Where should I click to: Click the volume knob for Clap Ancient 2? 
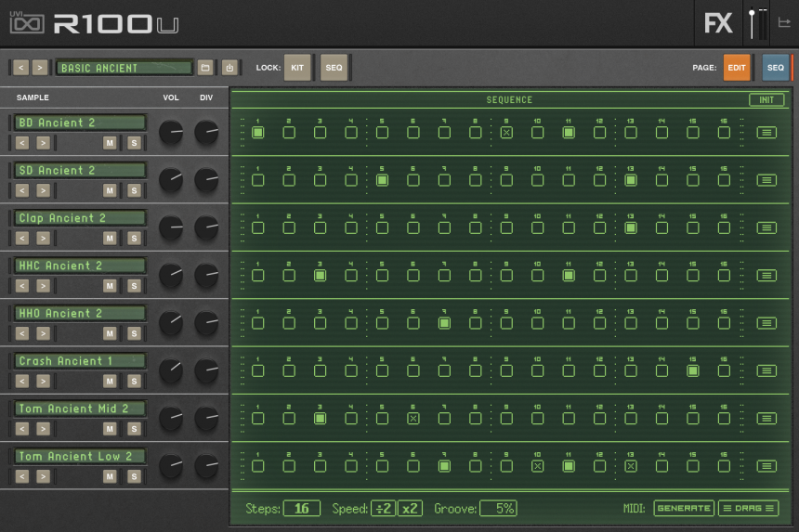[171, 227]
